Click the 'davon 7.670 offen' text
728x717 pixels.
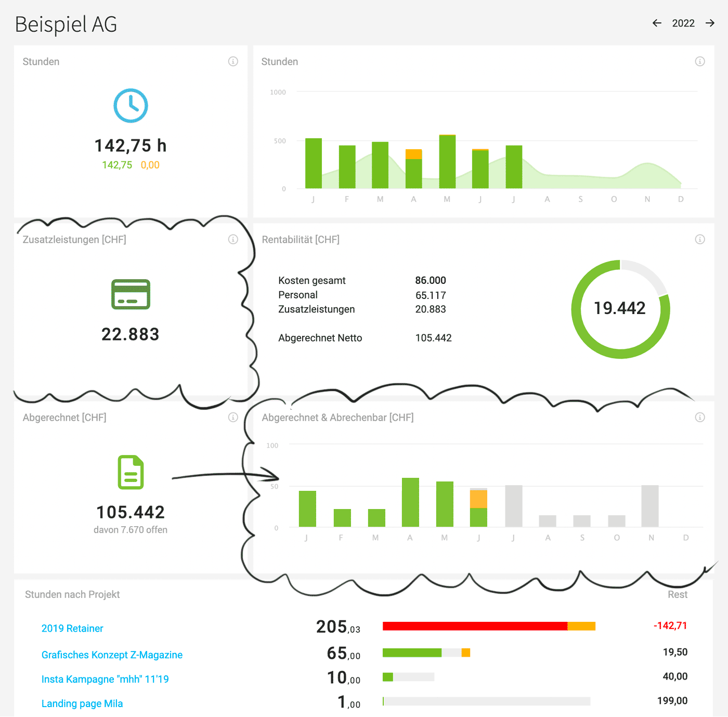coord(131,530)
